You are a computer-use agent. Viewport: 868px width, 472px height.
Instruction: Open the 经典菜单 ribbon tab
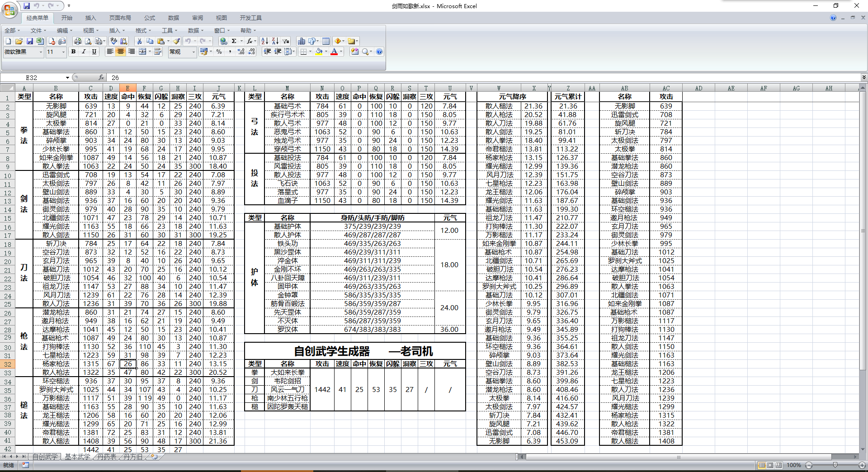coord(37,18)
